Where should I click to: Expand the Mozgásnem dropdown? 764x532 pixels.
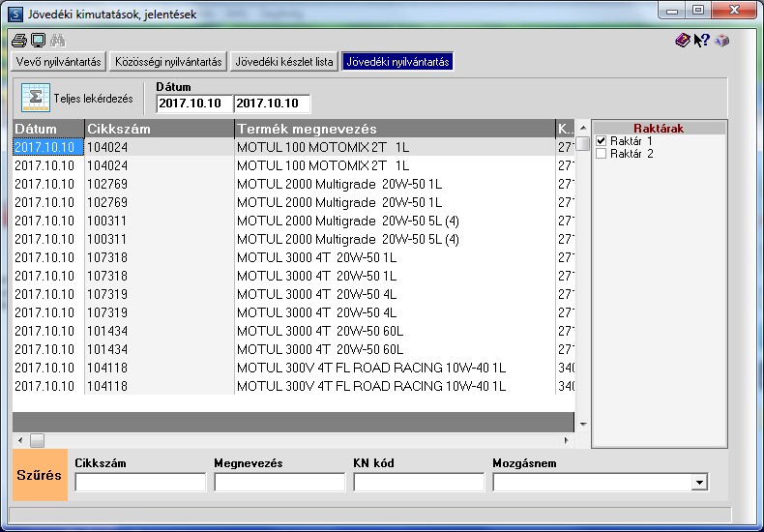click(x=699, y=483)
